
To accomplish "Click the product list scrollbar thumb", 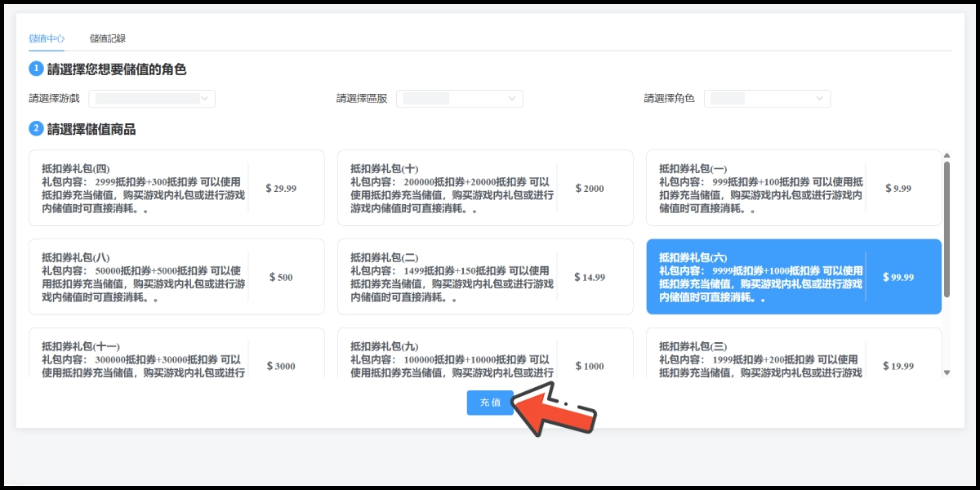I will coord(947,229).
